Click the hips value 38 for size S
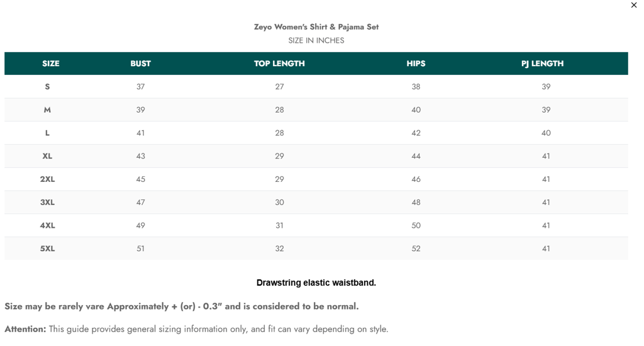Viewport: 644px width, 346px height. (416, 87)
